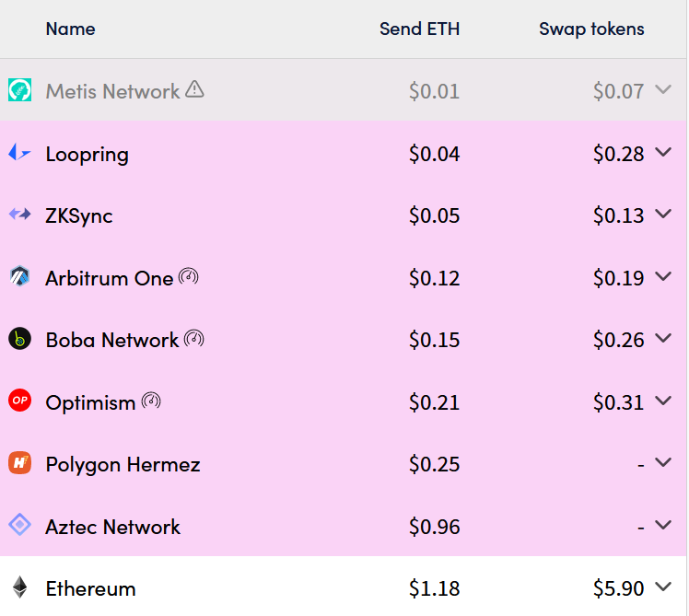This screenshot has width=689, height=616.
Task: Expand the ZKSync row details chevron
Action: [663, 214]
